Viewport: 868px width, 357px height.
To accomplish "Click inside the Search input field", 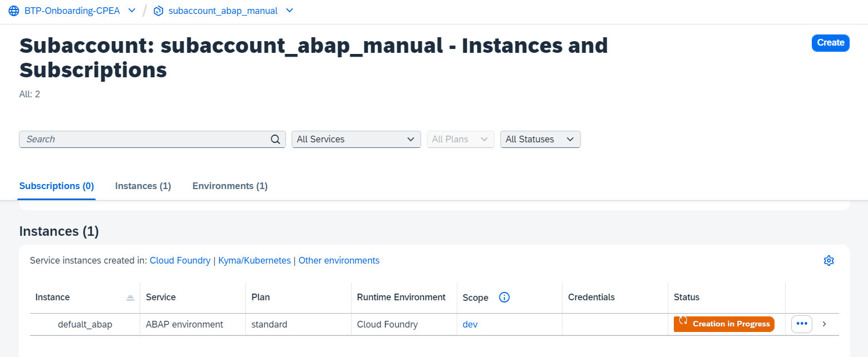I will click(x=139, y=139).
